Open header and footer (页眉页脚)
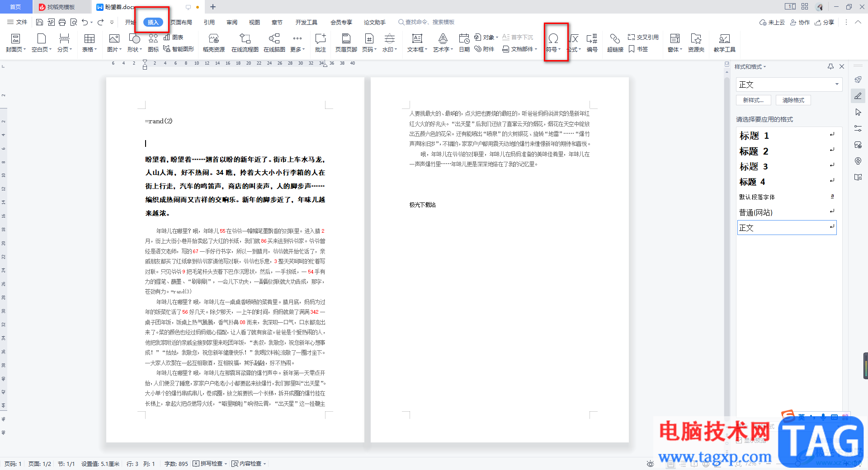The height and width of the screenshot is (470, 868). 346,43
